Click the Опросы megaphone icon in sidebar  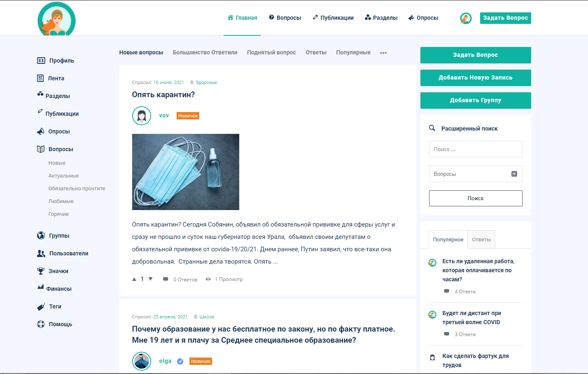coord(40,131)
